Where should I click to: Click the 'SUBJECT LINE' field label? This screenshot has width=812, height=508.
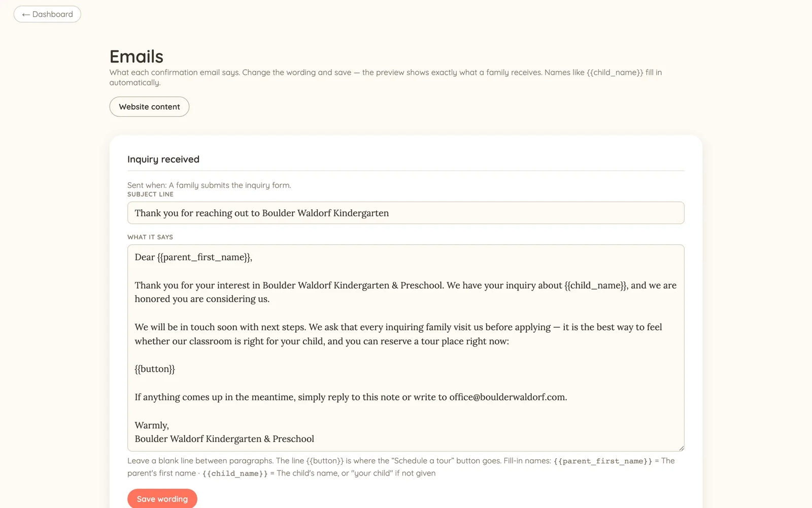[x=150, y=194]
